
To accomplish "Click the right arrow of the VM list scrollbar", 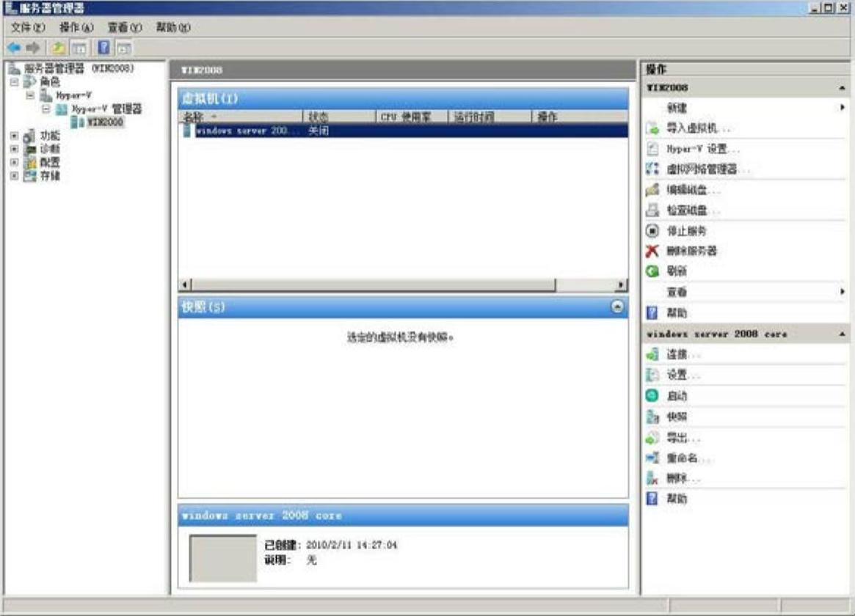I will click(x=622, y=285).
